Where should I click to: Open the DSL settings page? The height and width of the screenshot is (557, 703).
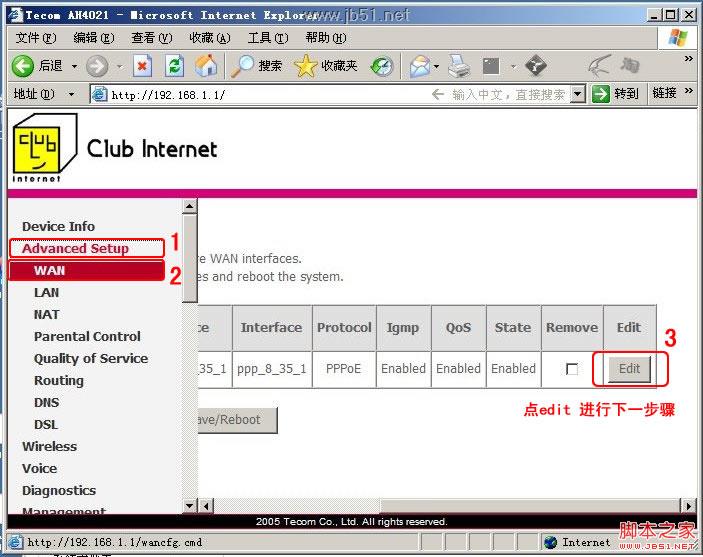tap(46, 424)
